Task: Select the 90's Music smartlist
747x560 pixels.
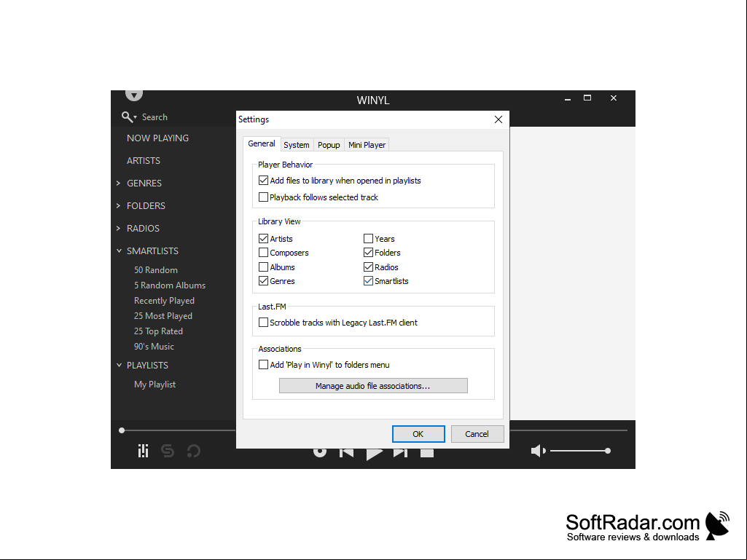Action: [x=154, y=346]
